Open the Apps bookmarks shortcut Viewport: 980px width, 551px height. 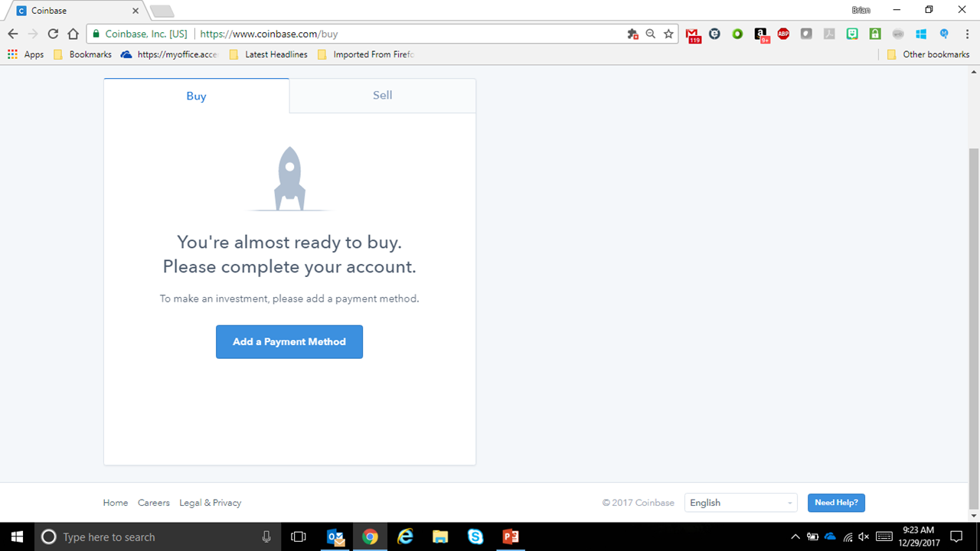pyautogui.click(x=26, y=54)
